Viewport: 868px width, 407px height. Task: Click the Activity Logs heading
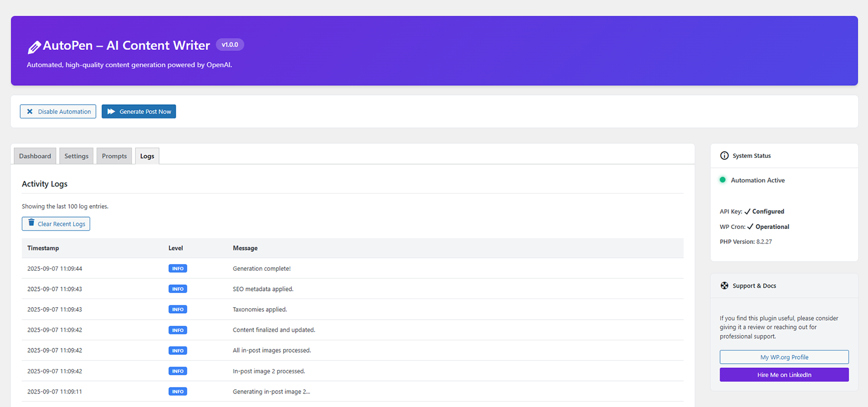(44, 184)
